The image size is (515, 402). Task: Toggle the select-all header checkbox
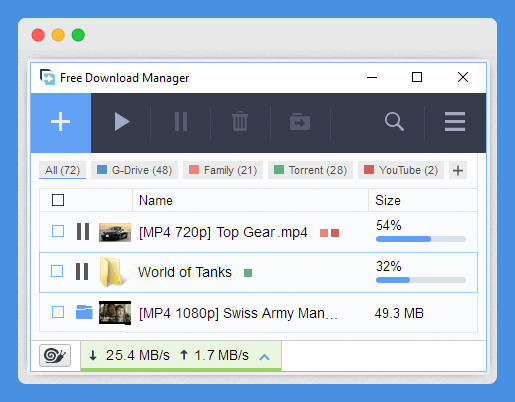point(58,200)
